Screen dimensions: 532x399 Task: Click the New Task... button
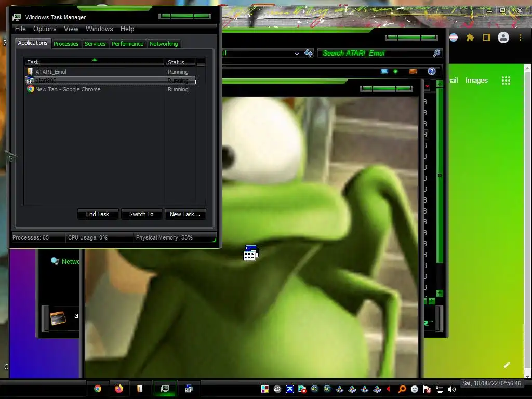(185, 214)
